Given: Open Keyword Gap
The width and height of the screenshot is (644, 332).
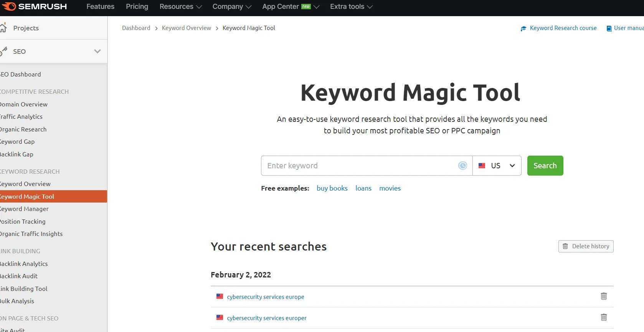Looking at the screenshot, I should tap(17, 141).
